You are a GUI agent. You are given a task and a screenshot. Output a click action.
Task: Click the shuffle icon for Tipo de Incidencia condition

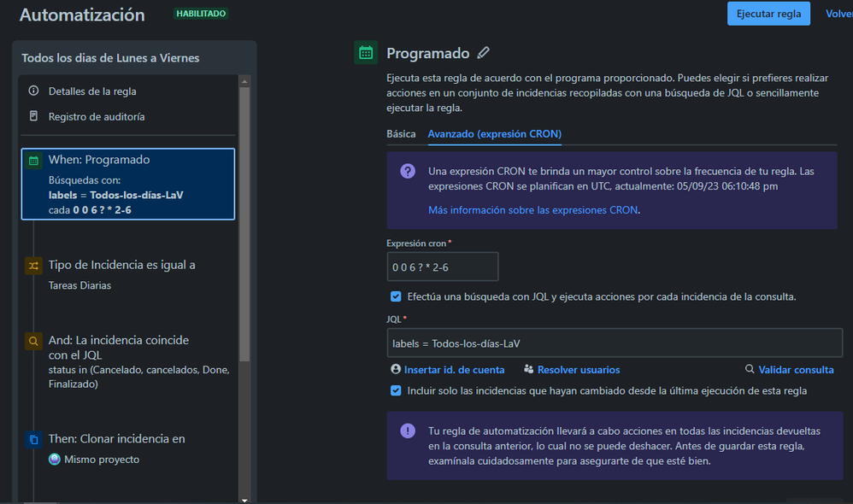(33, 266)
